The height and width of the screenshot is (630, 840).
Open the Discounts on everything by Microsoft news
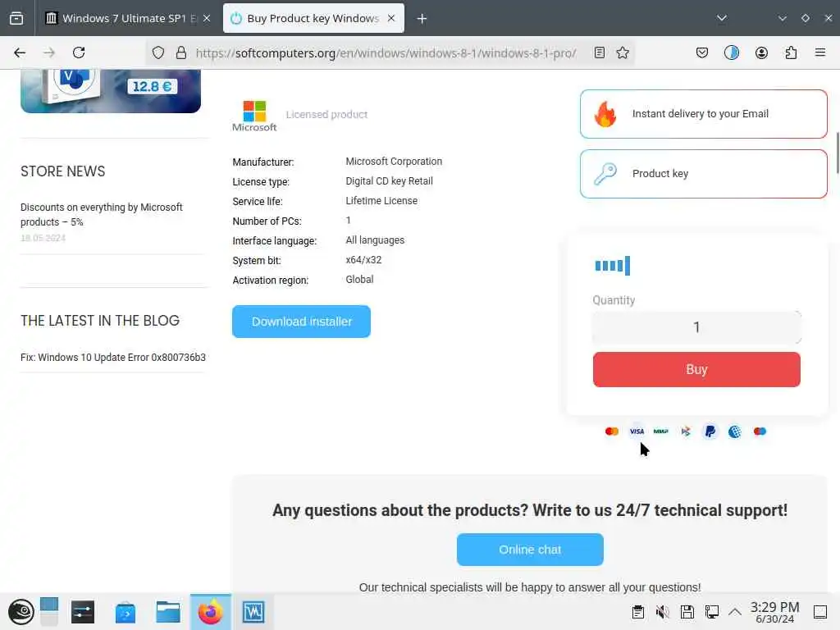click(x=101, y=214)
